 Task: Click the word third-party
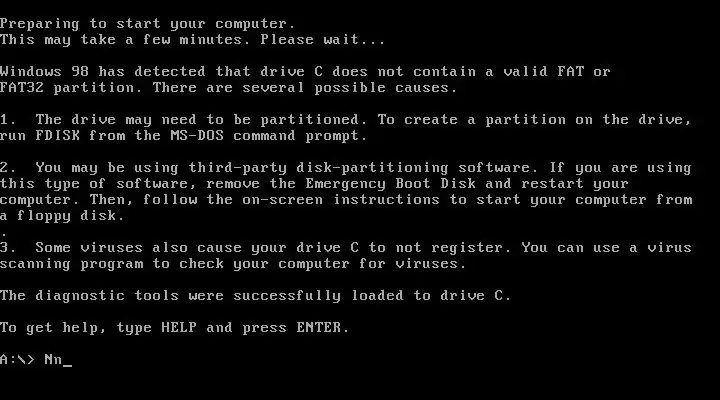[x=237, y=168]
